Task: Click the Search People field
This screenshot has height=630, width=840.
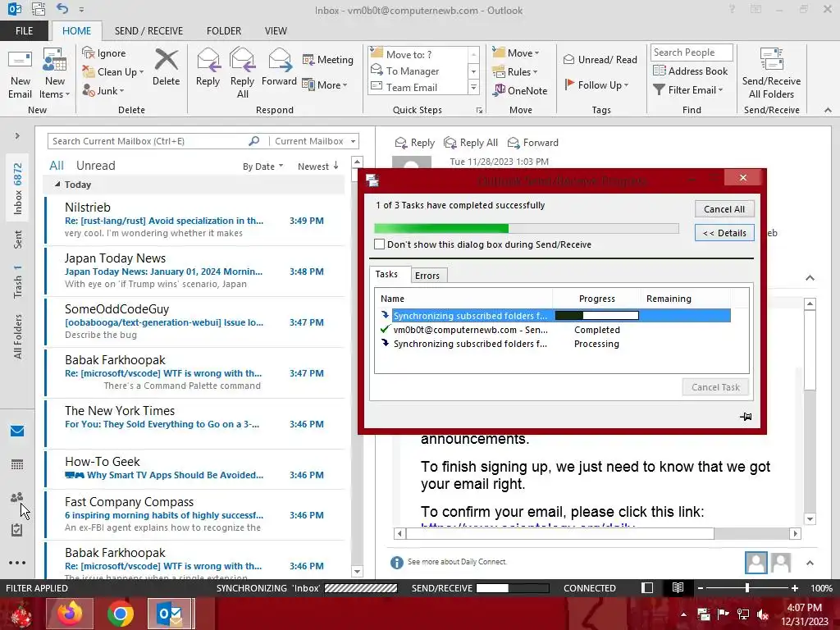Action: coord(691,52)
